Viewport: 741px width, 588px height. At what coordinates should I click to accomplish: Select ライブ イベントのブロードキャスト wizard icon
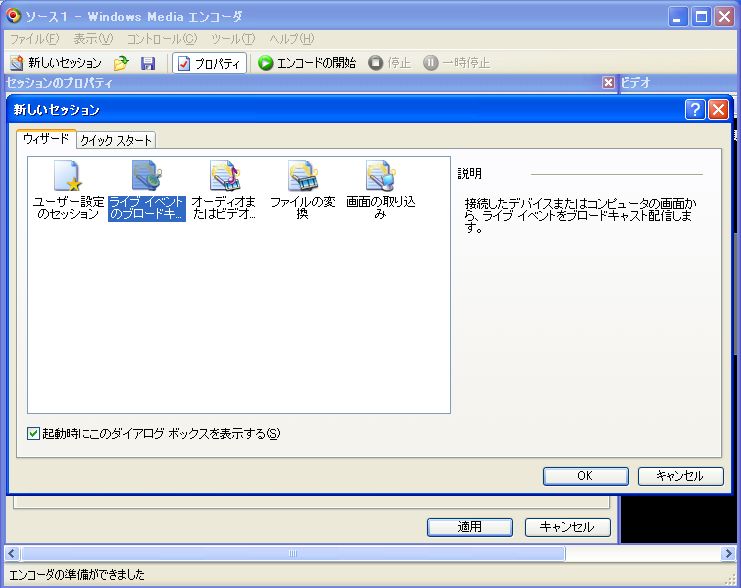click(x=147, y=177)
